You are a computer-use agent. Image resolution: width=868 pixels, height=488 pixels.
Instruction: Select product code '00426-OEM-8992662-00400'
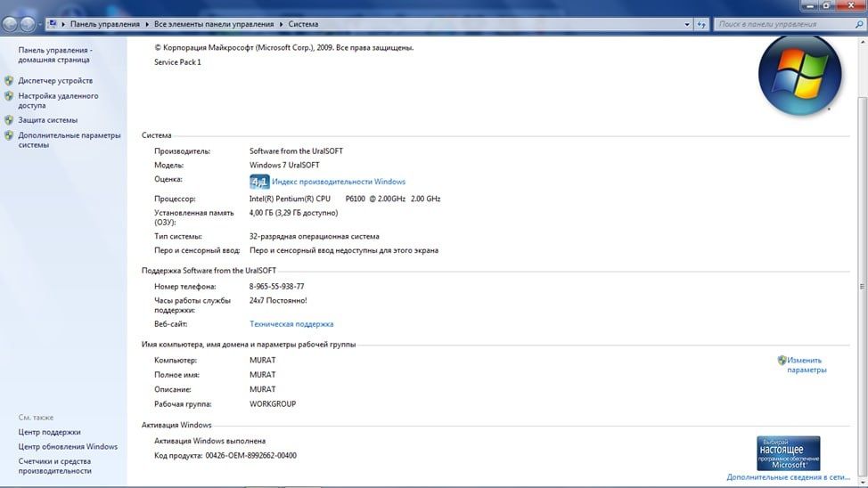[x=250, y=455]
